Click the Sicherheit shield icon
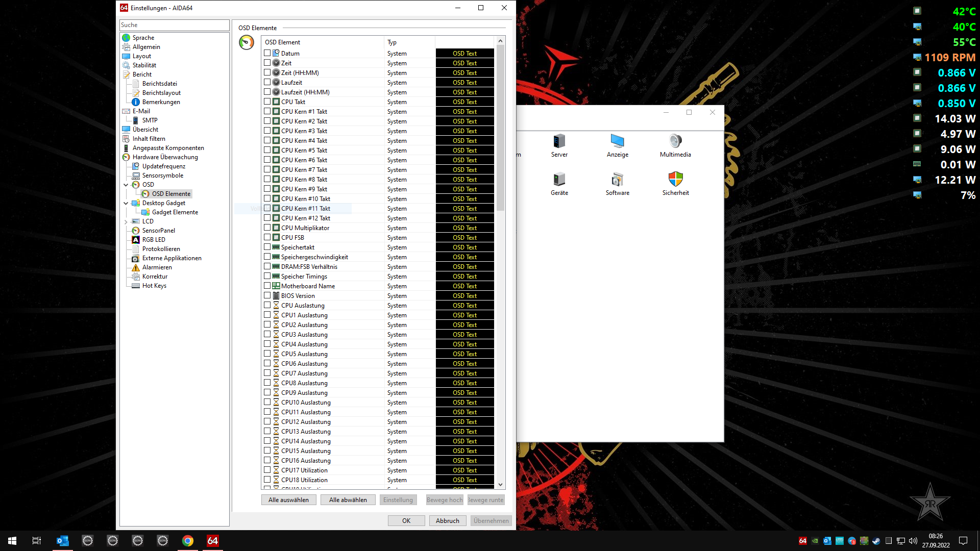The image size is (980, 551). click(x=676, y=180)
